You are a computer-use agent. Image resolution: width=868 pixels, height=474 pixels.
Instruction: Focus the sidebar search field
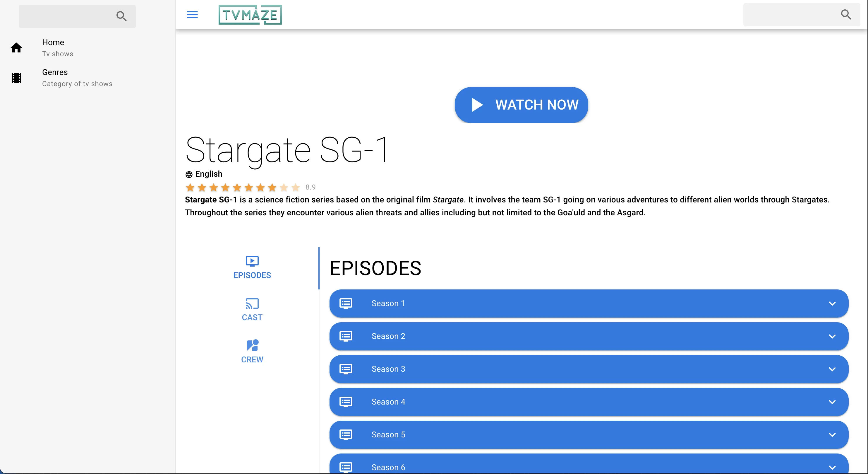[77, 16]
